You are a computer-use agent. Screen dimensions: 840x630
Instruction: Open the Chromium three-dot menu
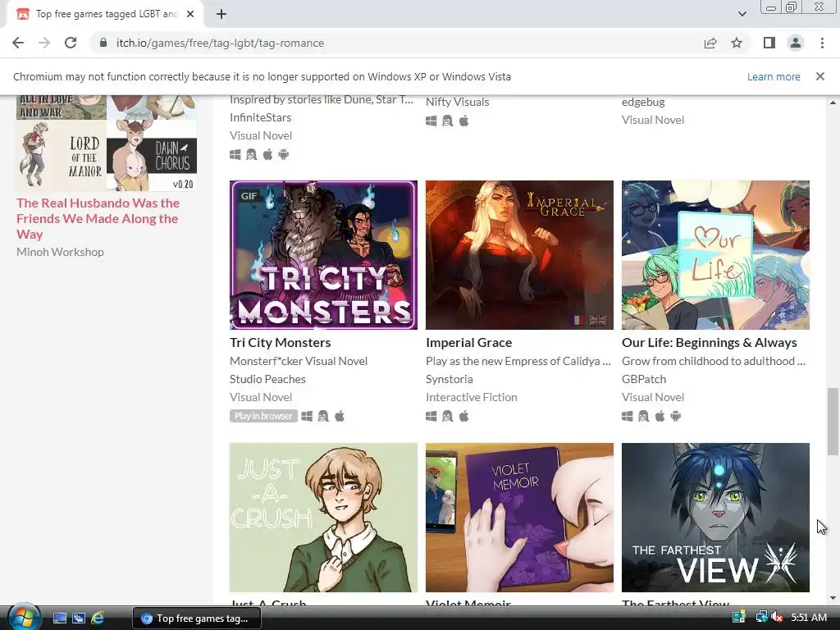pos(822,43)
